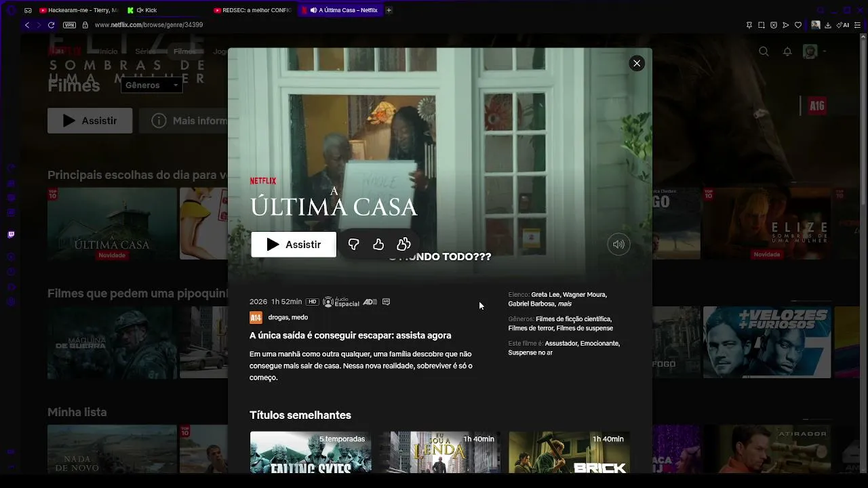Browse Filmes de ficção científica genre
This screenshot has height=488, width=868.
coord(574,319)
